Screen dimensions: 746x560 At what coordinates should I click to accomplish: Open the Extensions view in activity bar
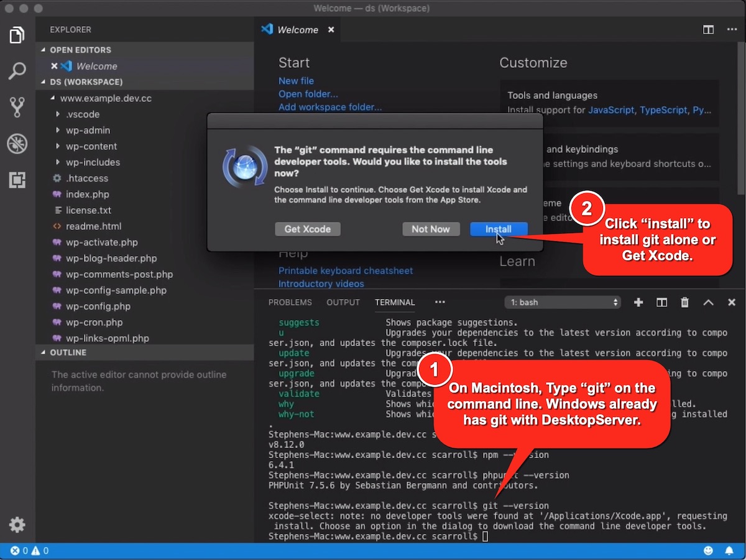[17, 180]
